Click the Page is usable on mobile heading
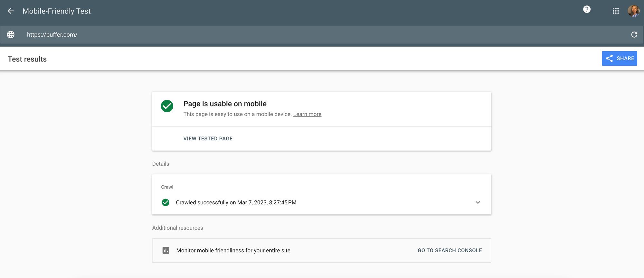The width and height of the screenshot is (644, 278). click(x=225, y=104)
